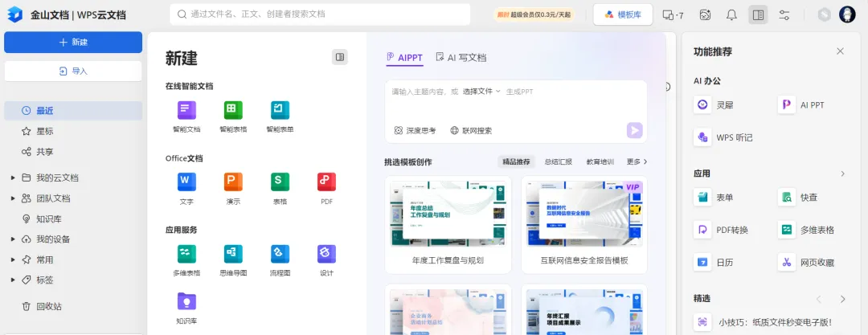Image resolution: width=868 pixels, height=335 pixels.
Task: Click the robot face icon in header
Action: (x=705, y=15)
